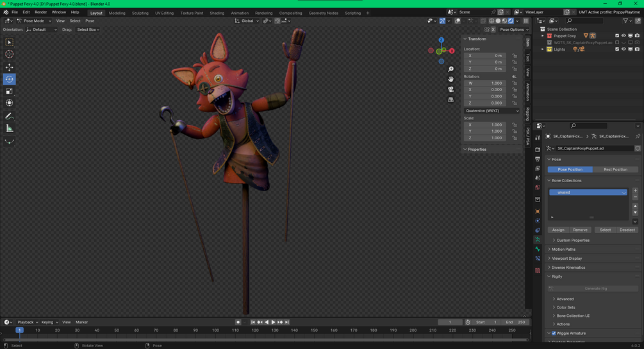This screenshot has height=349, width=644.
Task: Click the Assign bone collection button
Action: [557, 230]
